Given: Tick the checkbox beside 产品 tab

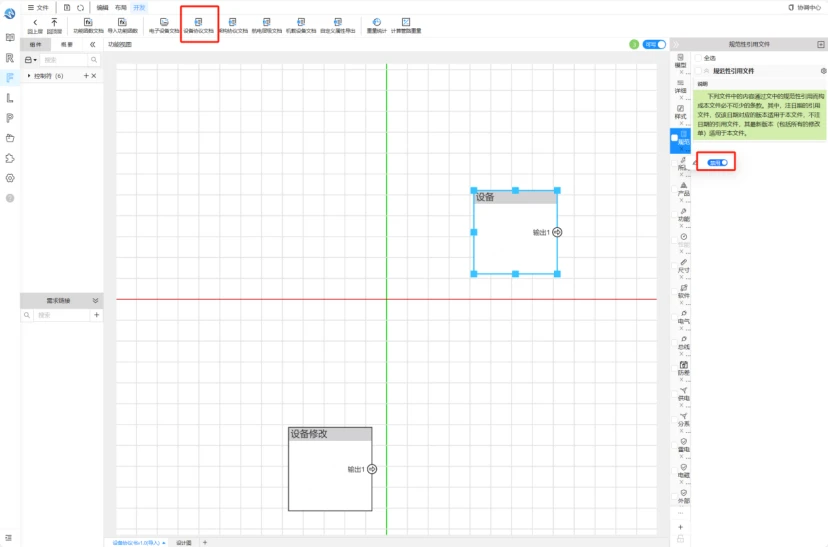Looking at the screenshot, I should [675, 189].
